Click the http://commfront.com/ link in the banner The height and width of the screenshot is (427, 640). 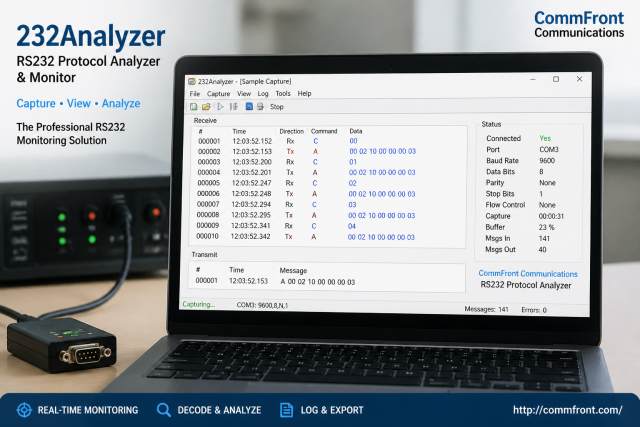click(567, 410)
